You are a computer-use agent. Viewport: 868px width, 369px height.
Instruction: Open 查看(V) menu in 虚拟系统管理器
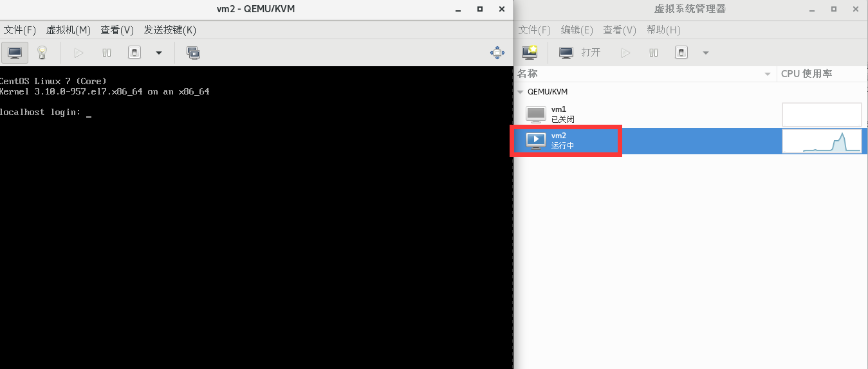click(620, 30)
